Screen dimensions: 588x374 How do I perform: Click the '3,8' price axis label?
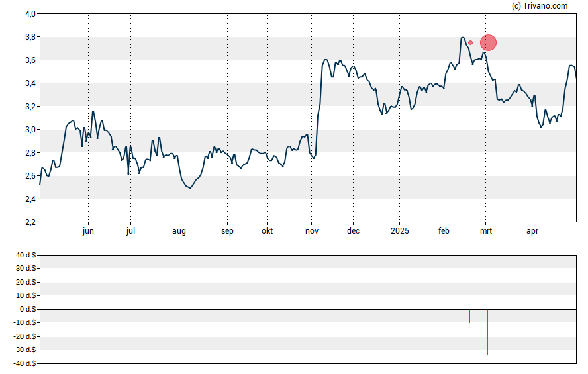30,37
